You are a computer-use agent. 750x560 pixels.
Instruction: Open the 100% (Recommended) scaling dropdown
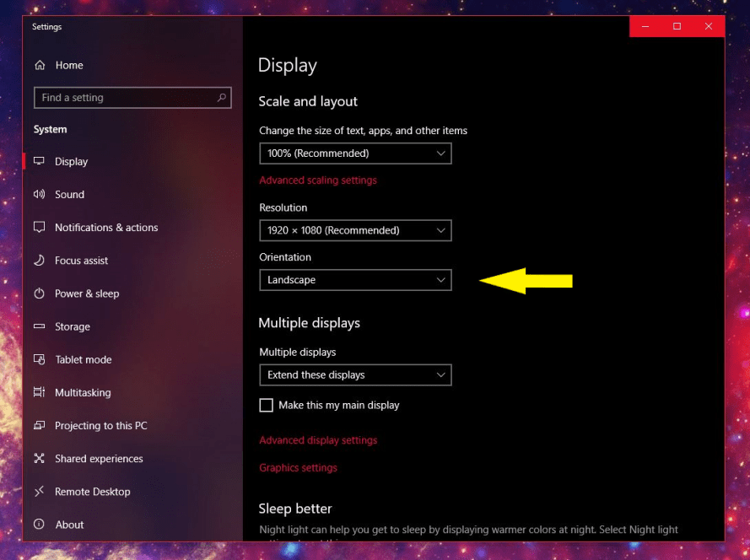(355, 153)
